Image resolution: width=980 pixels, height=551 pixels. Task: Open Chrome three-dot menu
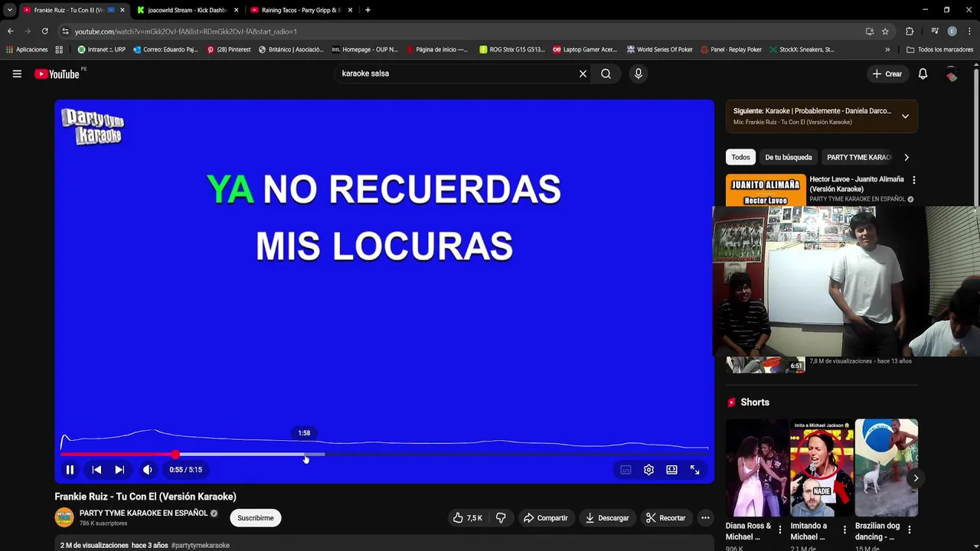[969, 31]
